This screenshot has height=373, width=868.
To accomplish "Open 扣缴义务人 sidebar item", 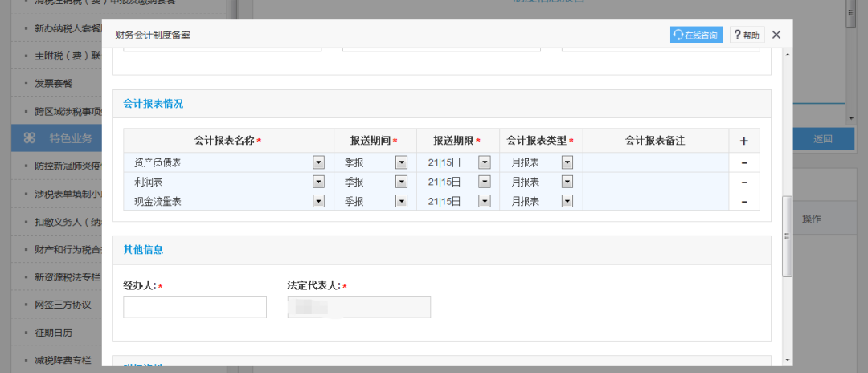I will tap(68, 221).
